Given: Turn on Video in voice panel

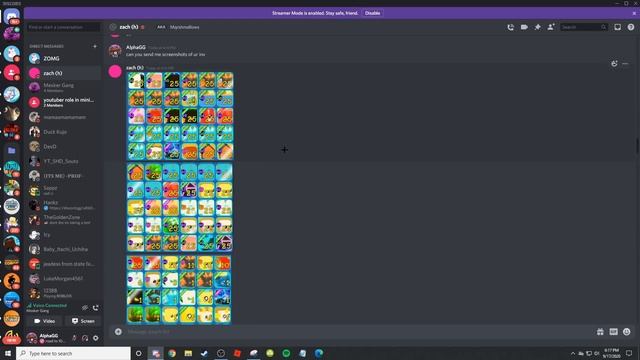Looking at the screenshot, I should (x=44, y=321).
